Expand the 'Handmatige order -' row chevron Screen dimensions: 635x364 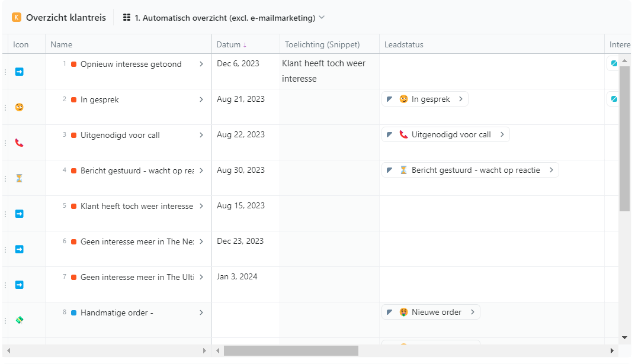pyautogui.click(x=201, y=313)
